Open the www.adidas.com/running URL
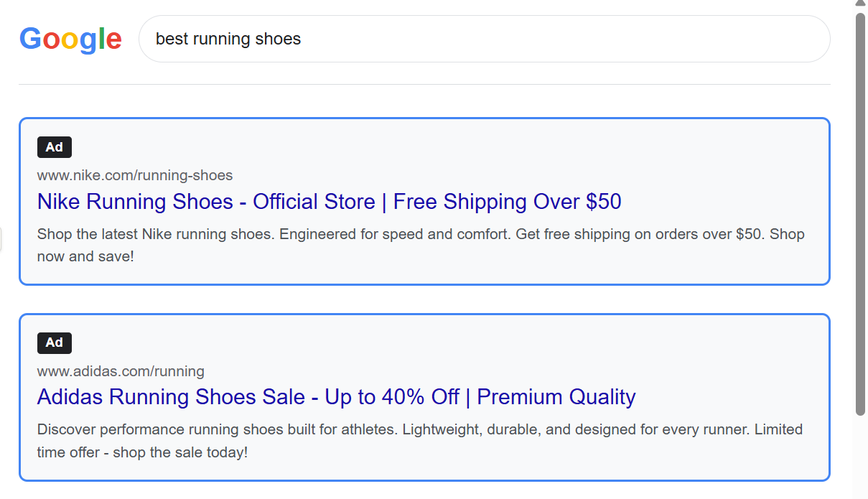 coord(121,371)
